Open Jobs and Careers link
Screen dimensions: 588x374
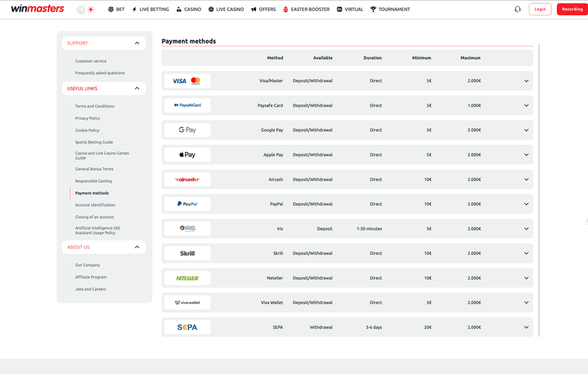(x=91, y=289)
